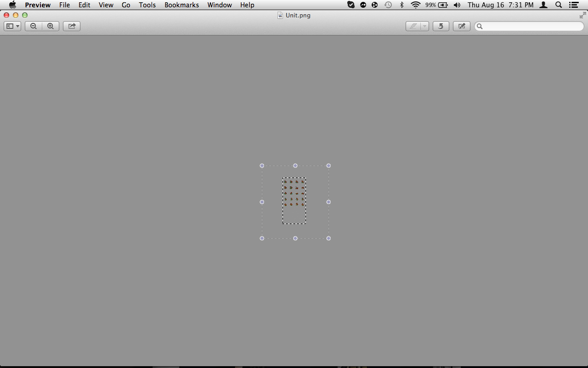Open the Bookmarks menu
This screenshot has height=368, width=588.
(x=181, y=5)
